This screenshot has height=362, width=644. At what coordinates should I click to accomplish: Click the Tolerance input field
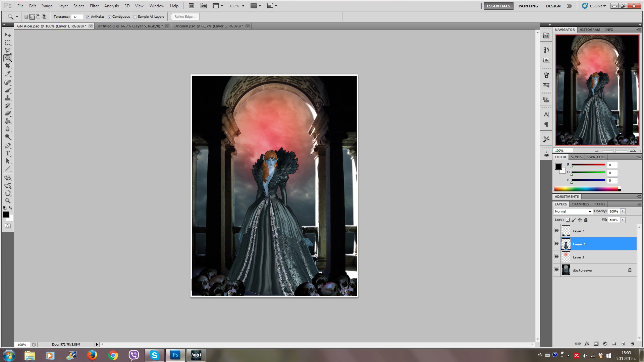[x=77, y=17]
